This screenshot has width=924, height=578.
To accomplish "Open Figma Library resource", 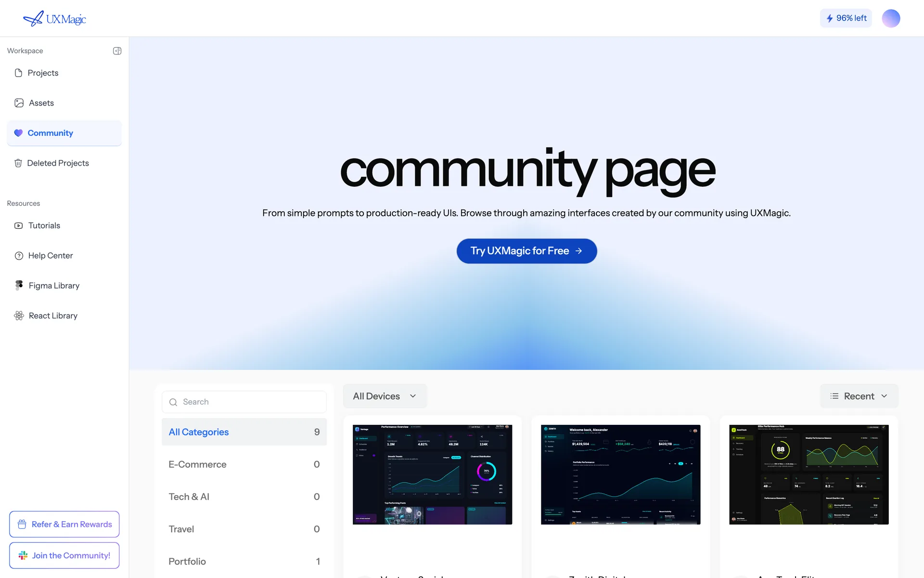I will 64,286.
